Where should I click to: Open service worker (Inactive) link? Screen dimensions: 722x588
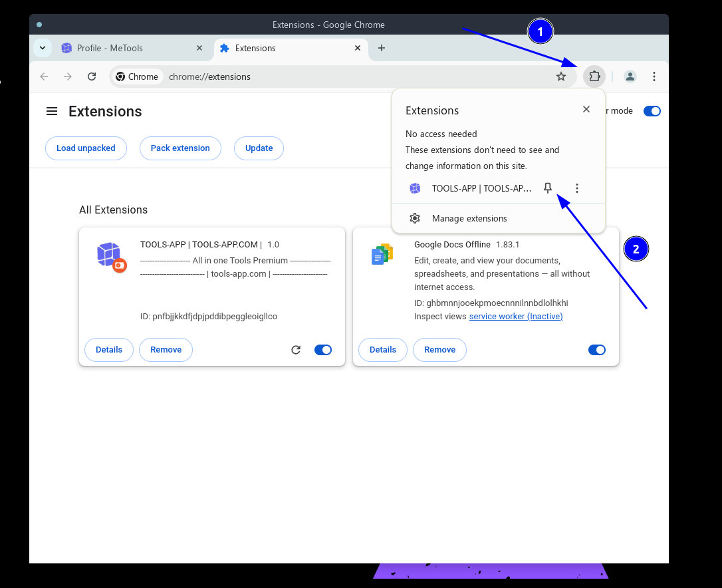point(516,317)
